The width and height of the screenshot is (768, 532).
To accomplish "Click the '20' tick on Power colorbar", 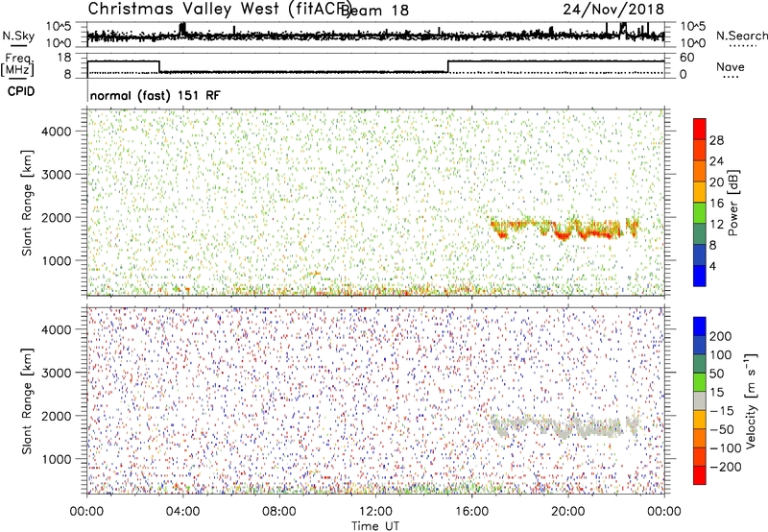I will click(716, 182).
